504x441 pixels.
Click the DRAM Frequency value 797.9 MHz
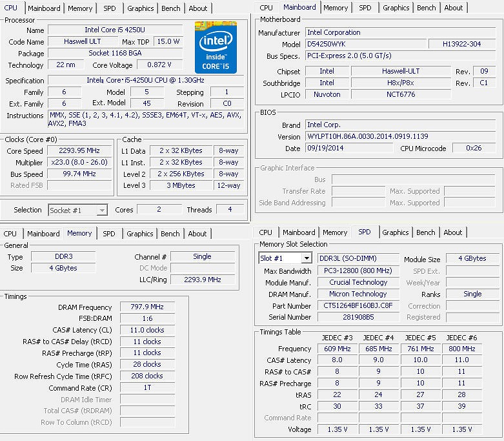[x=147, y=307]
